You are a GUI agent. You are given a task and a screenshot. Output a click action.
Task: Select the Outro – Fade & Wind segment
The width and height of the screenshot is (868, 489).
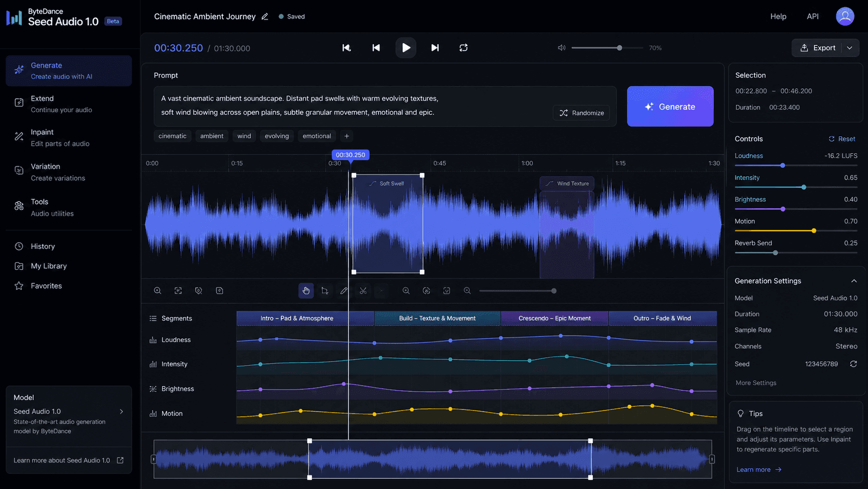coord(662,318)
